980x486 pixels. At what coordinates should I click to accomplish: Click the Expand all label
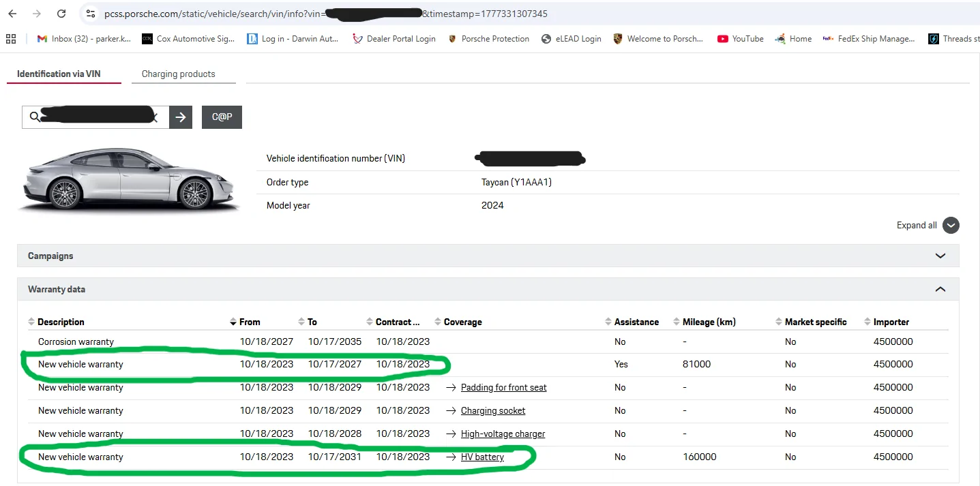tap(917, 226)
